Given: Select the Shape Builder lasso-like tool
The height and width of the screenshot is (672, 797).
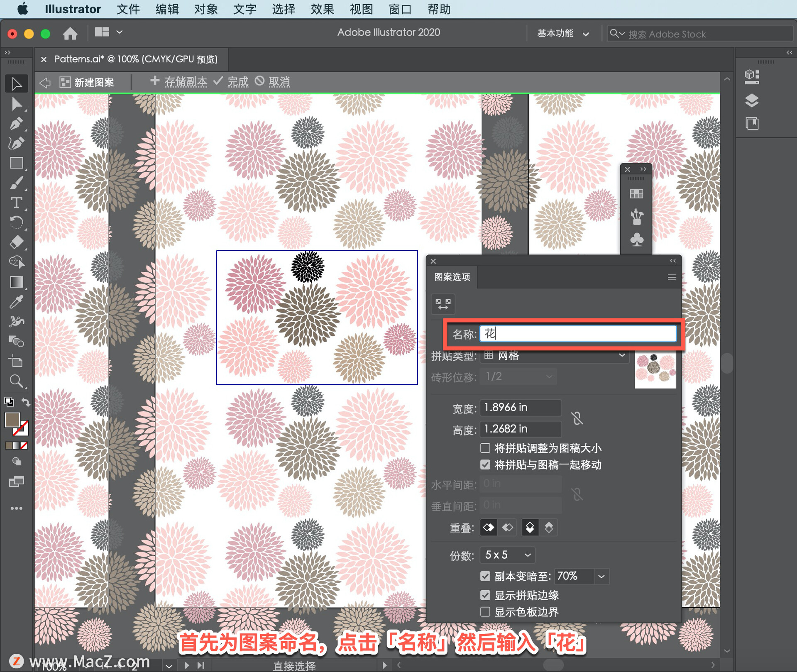Looking at the screenshot, I should pos(17,262).
